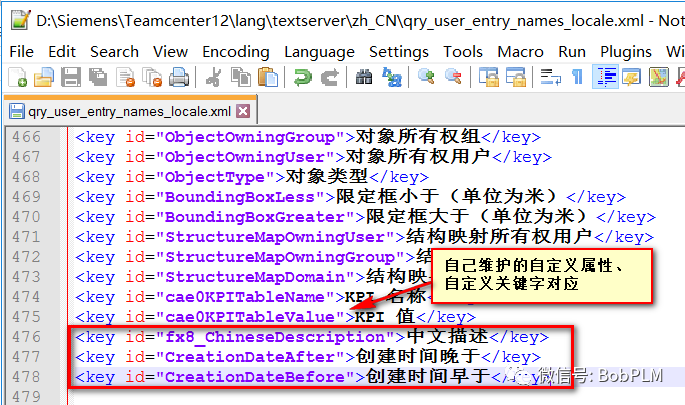Screen dimensions: 685x405
Task: Click the "ObjectType" id value
Action: [215, 177]
